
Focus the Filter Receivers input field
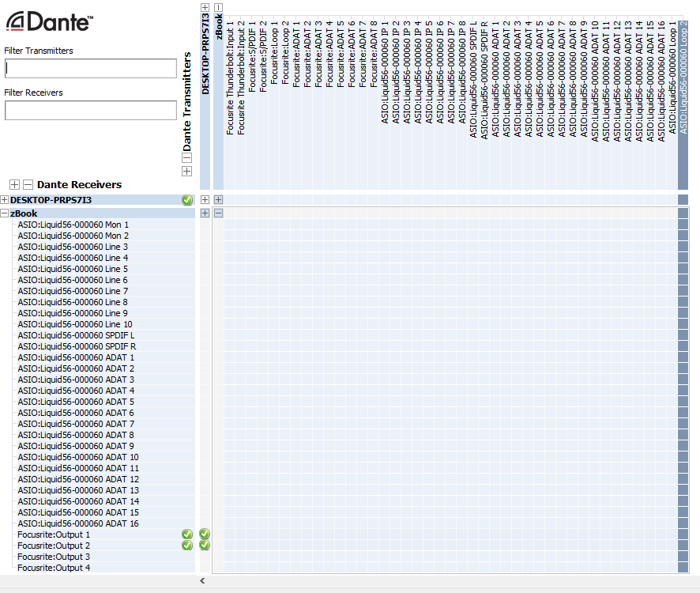point(91,110)
